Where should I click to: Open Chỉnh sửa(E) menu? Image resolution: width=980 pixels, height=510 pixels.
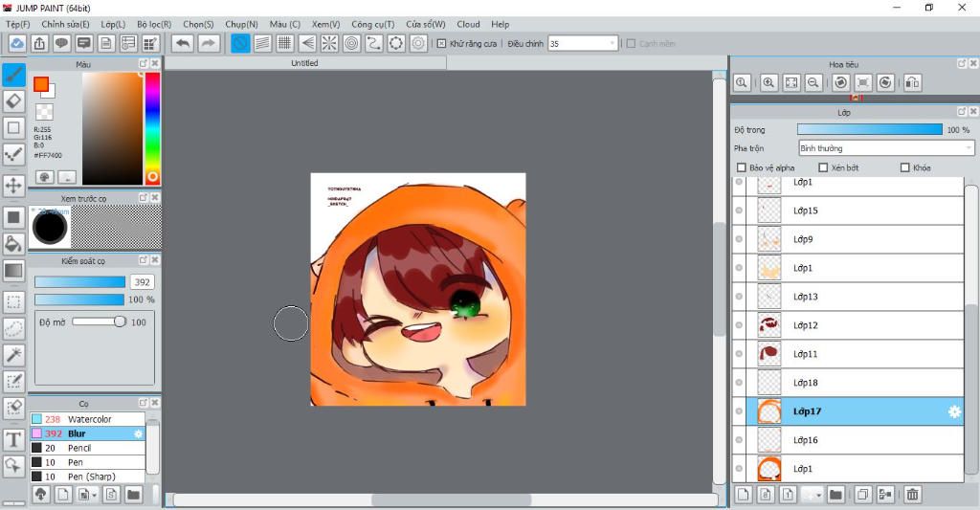[x=65, y=24]
